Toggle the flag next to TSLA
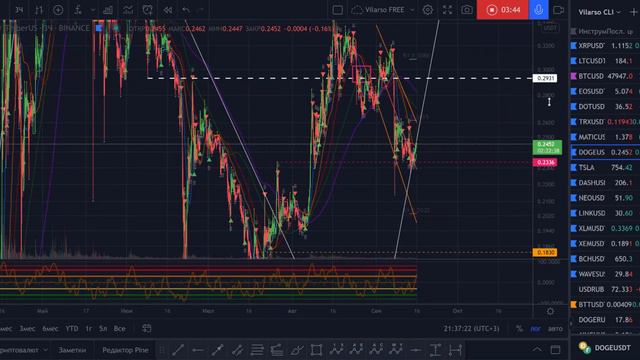This screenshot has width=640, height=360. pyautogui.click(x=573, y=167)
